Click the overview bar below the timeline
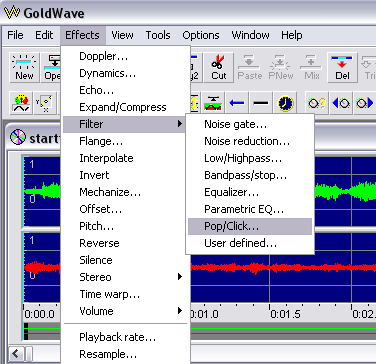The image size is (376, 364). pyautogui.click(x=283, y=331)
